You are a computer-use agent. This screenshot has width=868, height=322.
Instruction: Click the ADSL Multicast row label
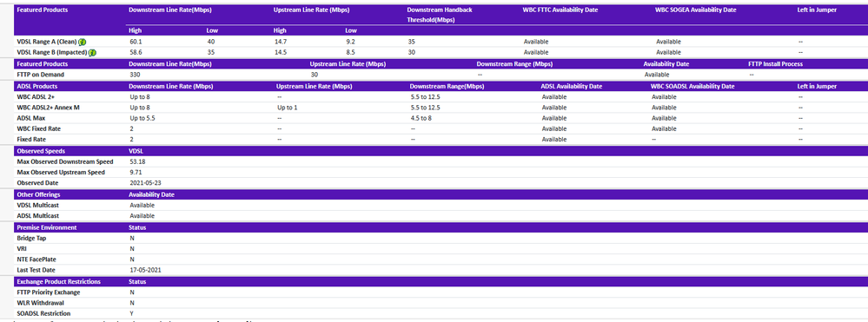(x=38, y=216)
